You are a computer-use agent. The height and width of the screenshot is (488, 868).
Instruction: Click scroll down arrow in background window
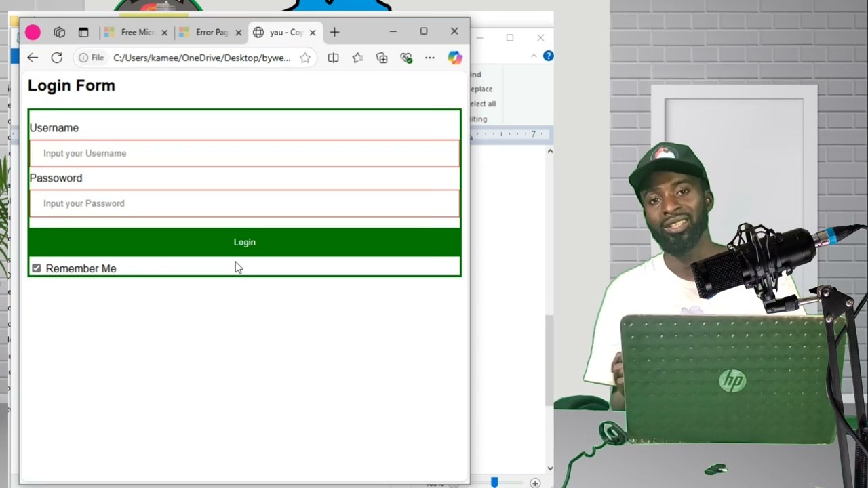(550, 468)
